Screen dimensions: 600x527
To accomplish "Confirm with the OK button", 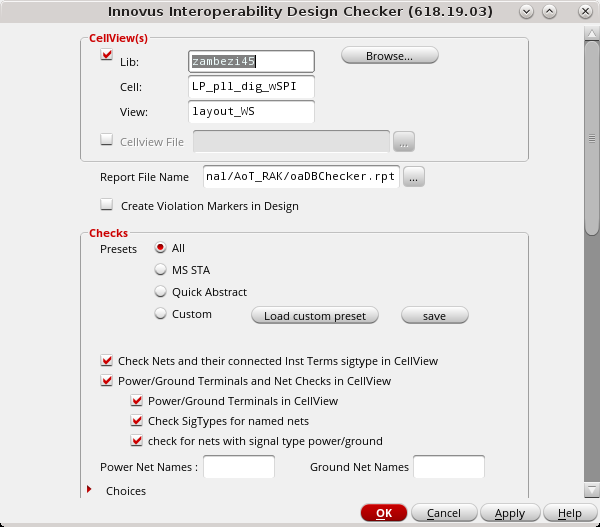I will (x=383, y=513).
